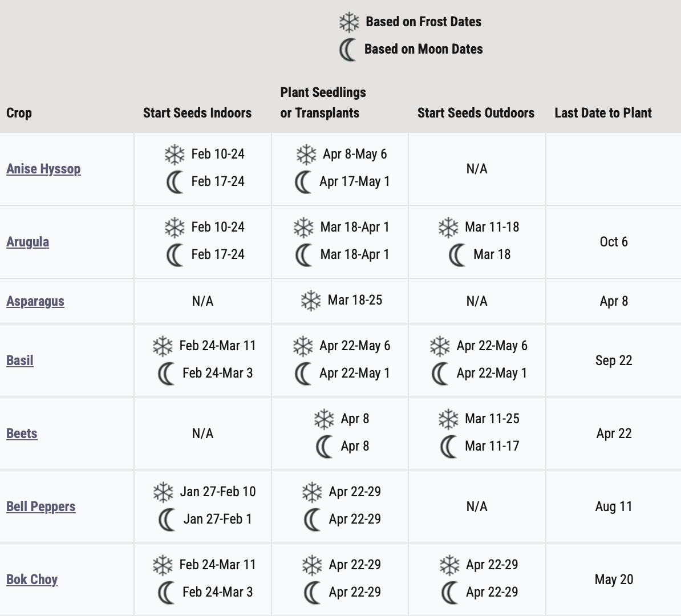Visit the Bell Peppers crop page
681x616 pixels.
coord(40,506)
